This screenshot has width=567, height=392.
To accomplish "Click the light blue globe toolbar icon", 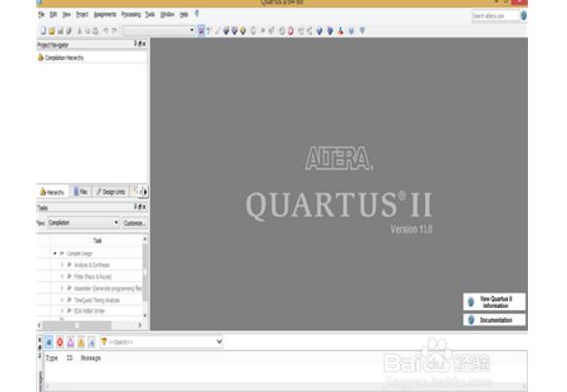I will coord(351,30).
